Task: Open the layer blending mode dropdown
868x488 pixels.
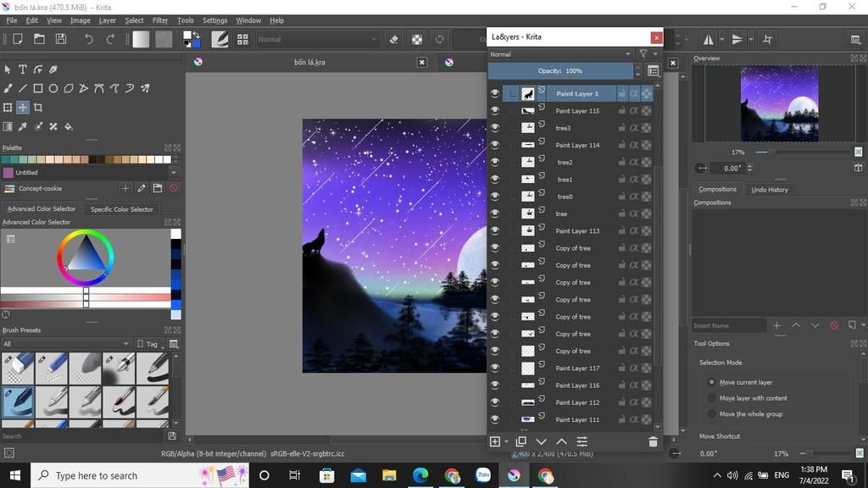Action: pos(560,54)
